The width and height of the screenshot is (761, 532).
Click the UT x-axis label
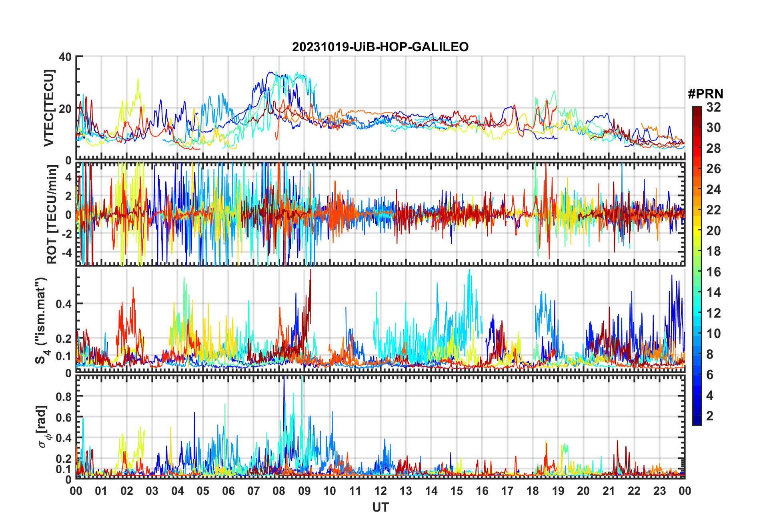(x=380, y=507)
